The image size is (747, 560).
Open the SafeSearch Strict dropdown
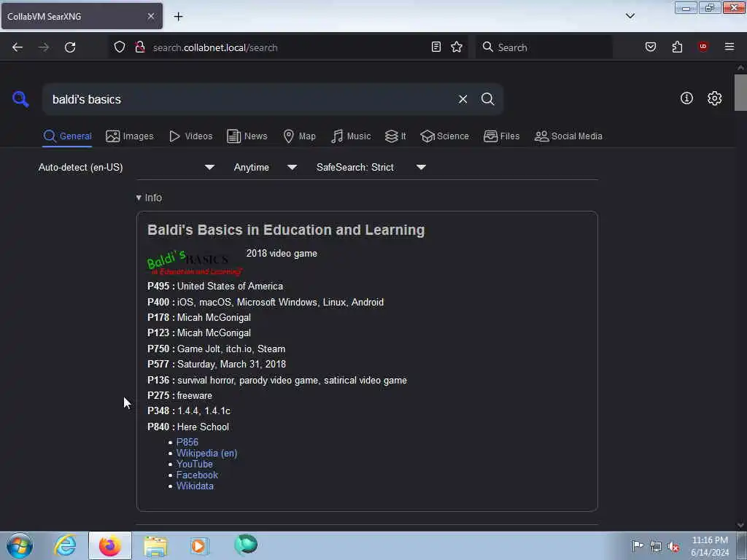[371, 168]
